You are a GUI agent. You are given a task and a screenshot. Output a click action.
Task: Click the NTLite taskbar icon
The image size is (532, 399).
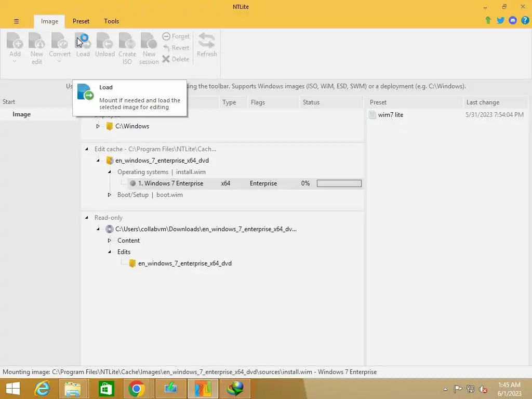click(203, 389)
